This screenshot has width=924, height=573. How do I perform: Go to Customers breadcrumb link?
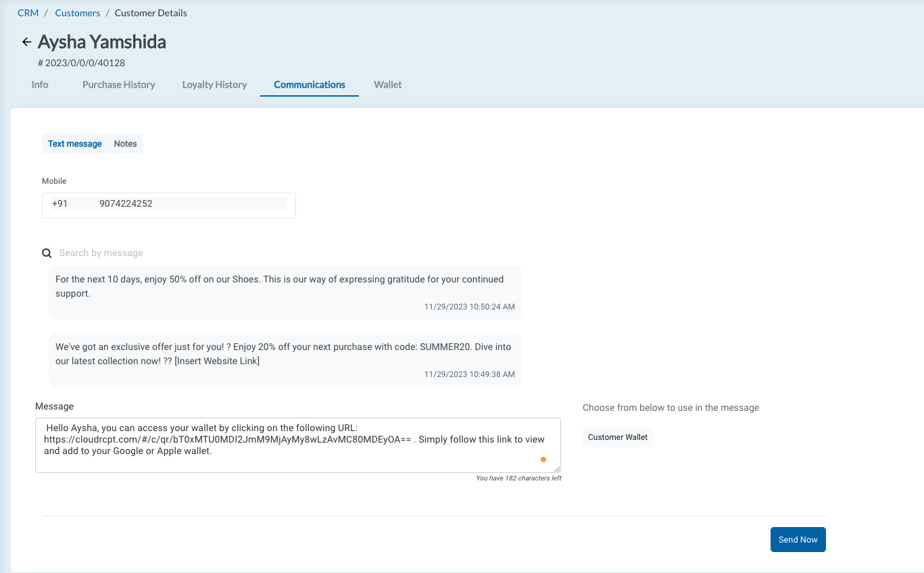click(x=78, y=13)
